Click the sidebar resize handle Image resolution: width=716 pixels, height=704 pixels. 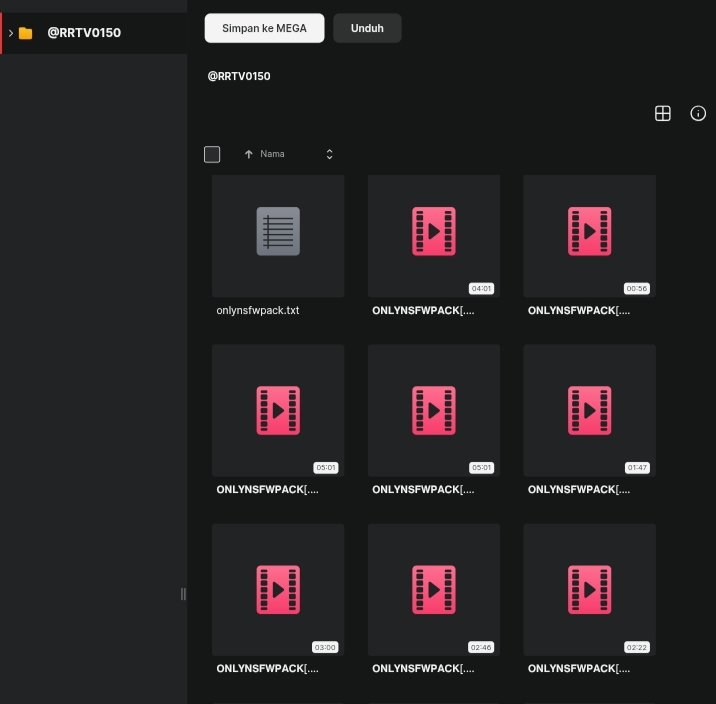click(x=183, y=594)
